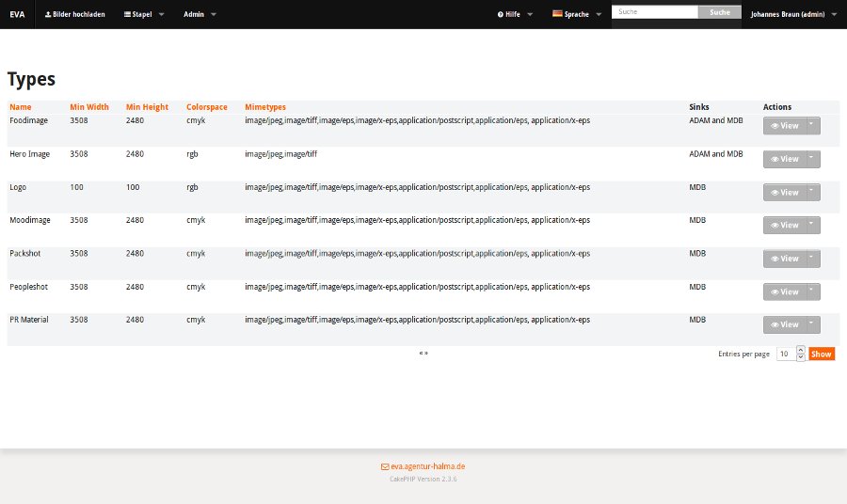Click the Entries per page number field

coord(786,354)
